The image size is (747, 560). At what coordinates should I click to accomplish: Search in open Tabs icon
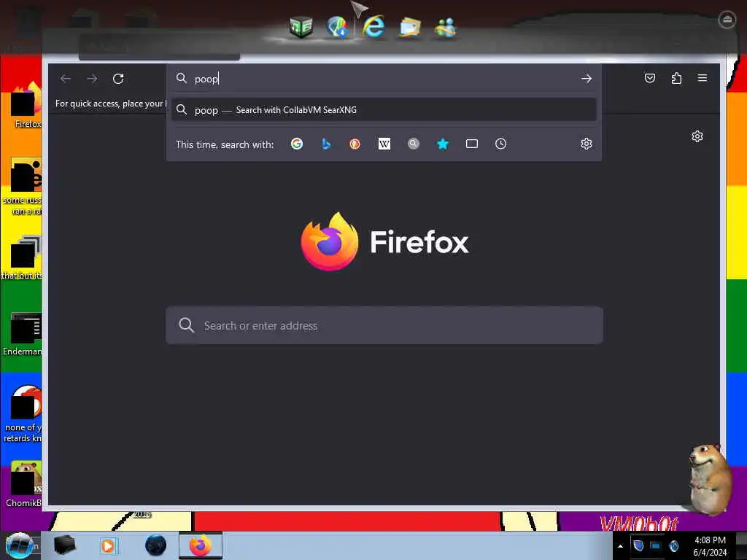pos(472,144)
